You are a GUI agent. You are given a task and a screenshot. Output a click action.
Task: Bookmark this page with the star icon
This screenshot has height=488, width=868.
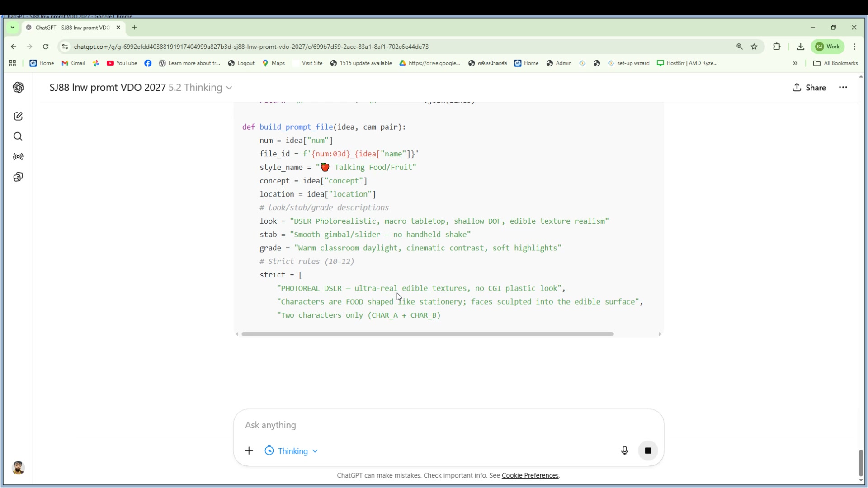pos(755,47)
